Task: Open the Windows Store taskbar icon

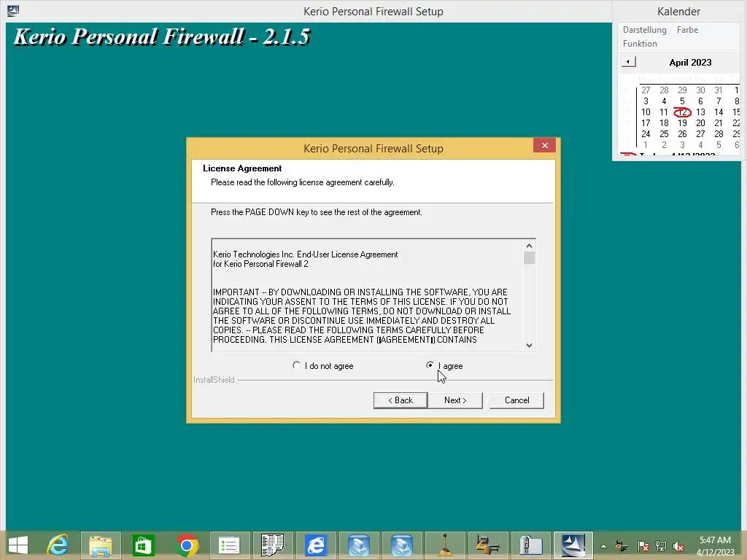Action: click(x=144, y=545)
